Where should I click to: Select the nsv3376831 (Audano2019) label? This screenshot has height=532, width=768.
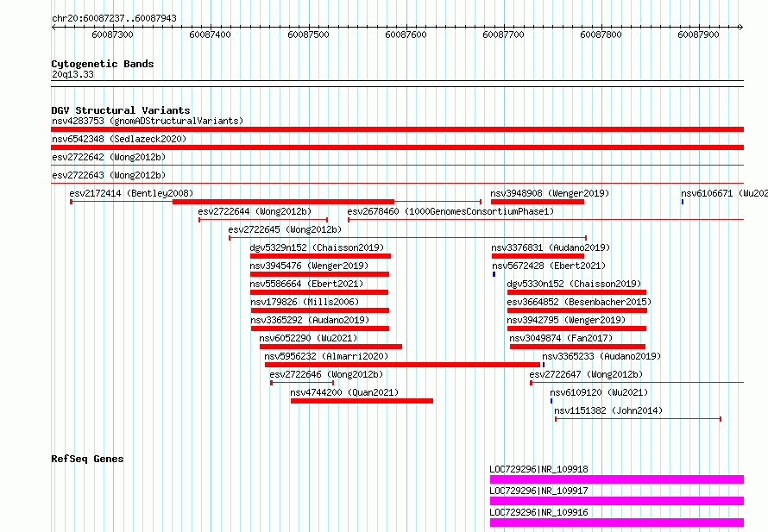pos(551,247)
